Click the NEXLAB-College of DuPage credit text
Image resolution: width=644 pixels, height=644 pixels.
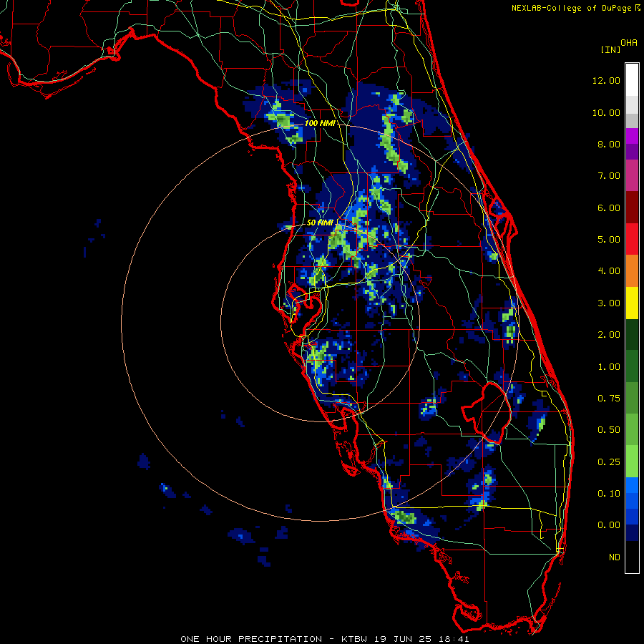tap(572, 8)
